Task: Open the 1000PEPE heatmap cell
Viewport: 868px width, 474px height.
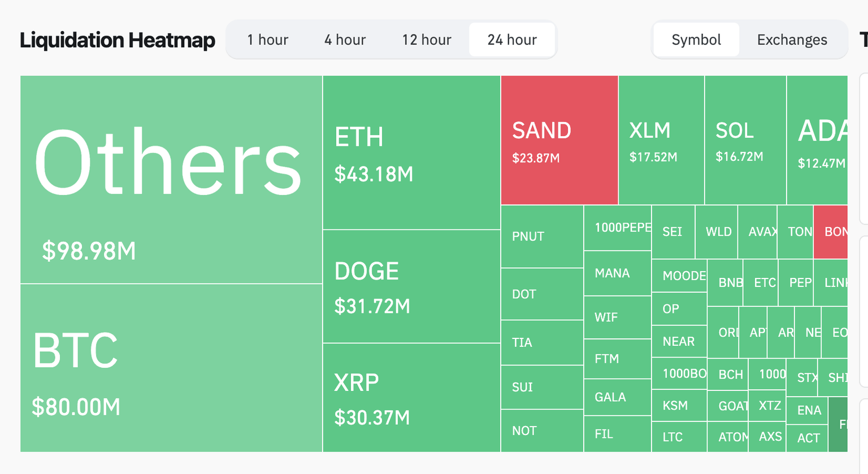Action: tap(617, 228)
